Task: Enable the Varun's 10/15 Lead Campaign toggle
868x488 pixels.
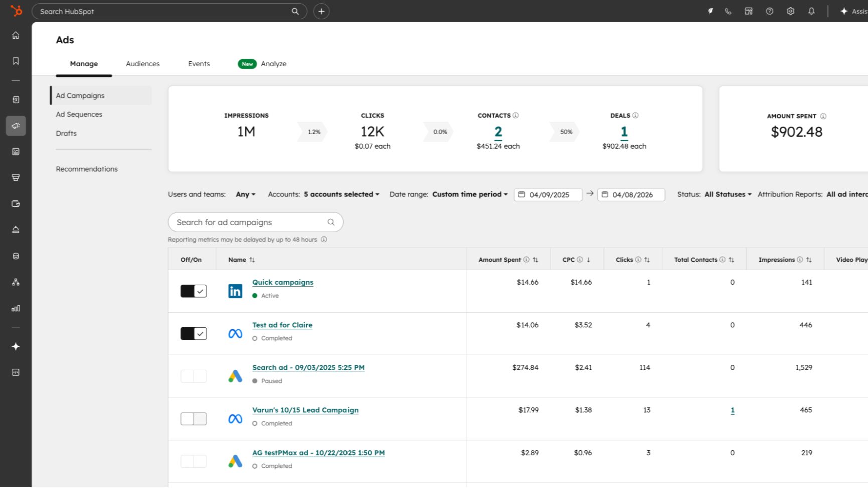Action: (193, 418)
